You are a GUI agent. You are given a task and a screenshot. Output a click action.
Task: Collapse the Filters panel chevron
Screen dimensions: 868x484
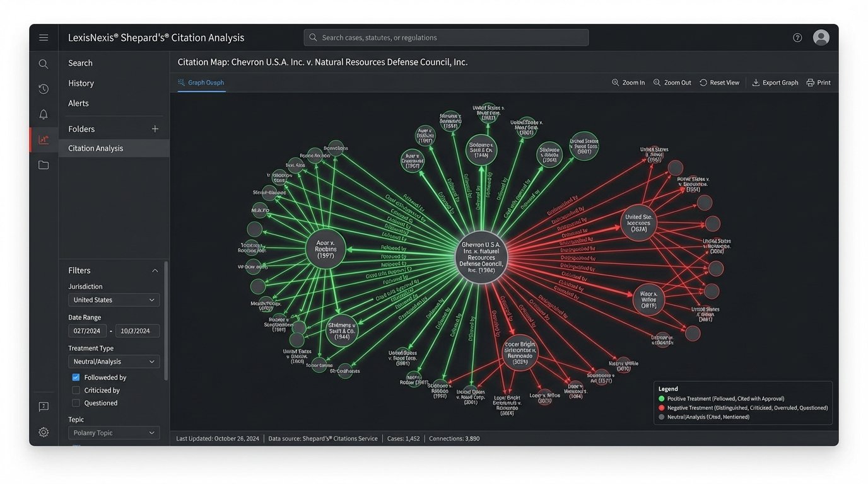(x=155, y=270)
